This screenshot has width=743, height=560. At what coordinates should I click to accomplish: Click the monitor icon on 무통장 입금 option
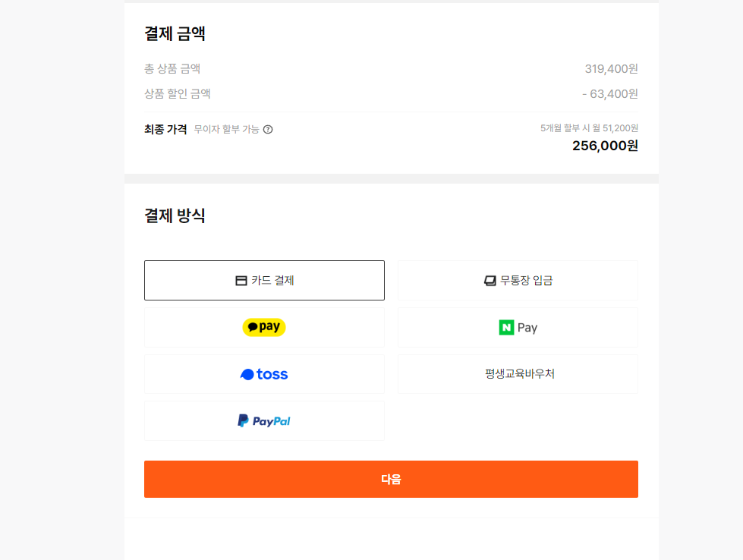coord(490,280)
